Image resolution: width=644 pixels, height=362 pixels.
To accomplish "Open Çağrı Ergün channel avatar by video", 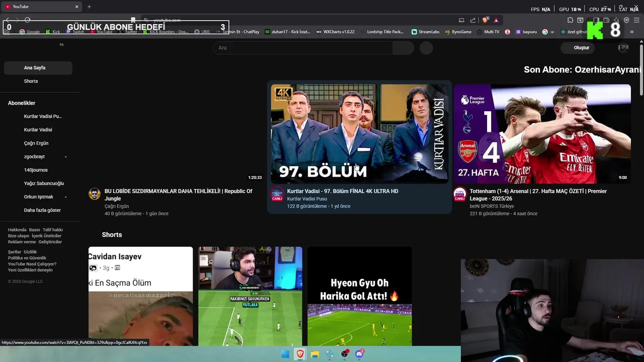I will pos(95,194).
